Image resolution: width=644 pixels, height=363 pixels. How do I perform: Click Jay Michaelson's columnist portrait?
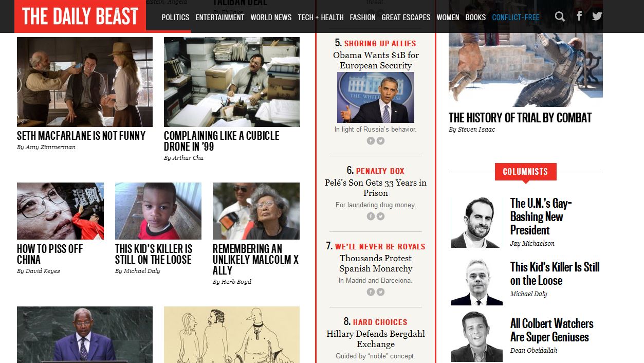click(x=476, y=222)
